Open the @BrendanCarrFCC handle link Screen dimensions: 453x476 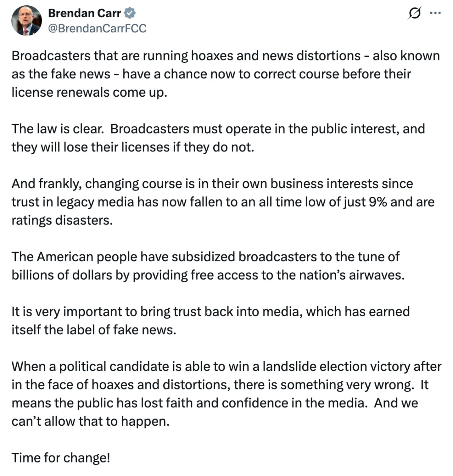tap(97, 28)
